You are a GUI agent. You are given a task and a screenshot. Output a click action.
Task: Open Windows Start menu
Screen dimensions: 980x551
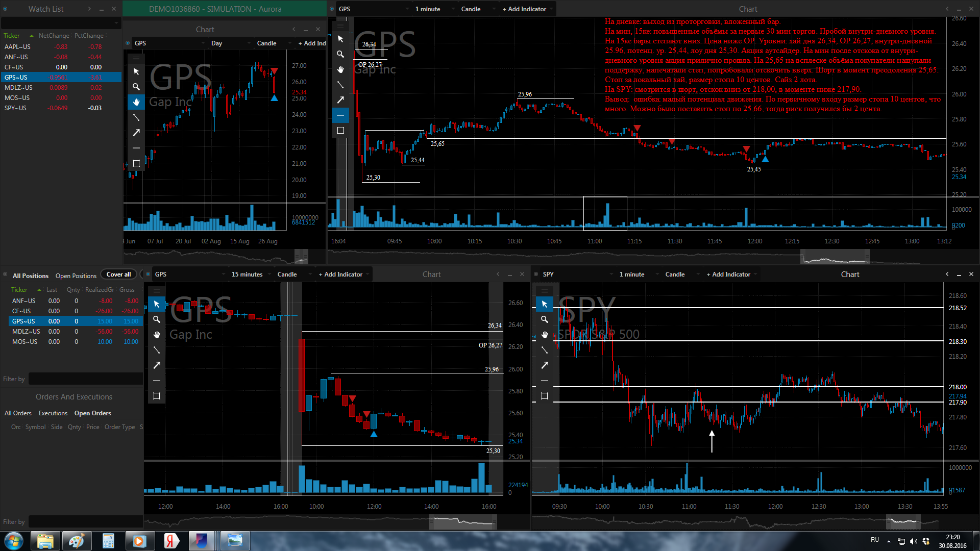[14, 541]
